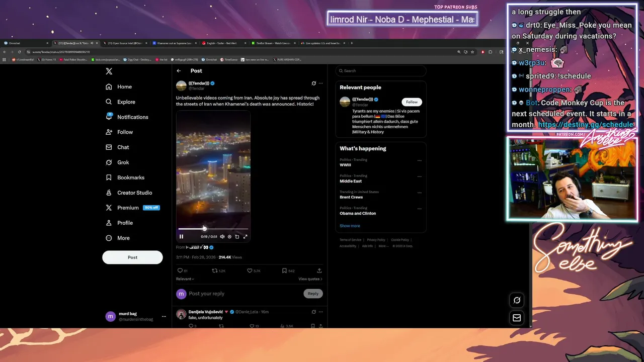Click Grok icon on Tendar's post header
The image size is (644, 362).
[x=313, y=83]
